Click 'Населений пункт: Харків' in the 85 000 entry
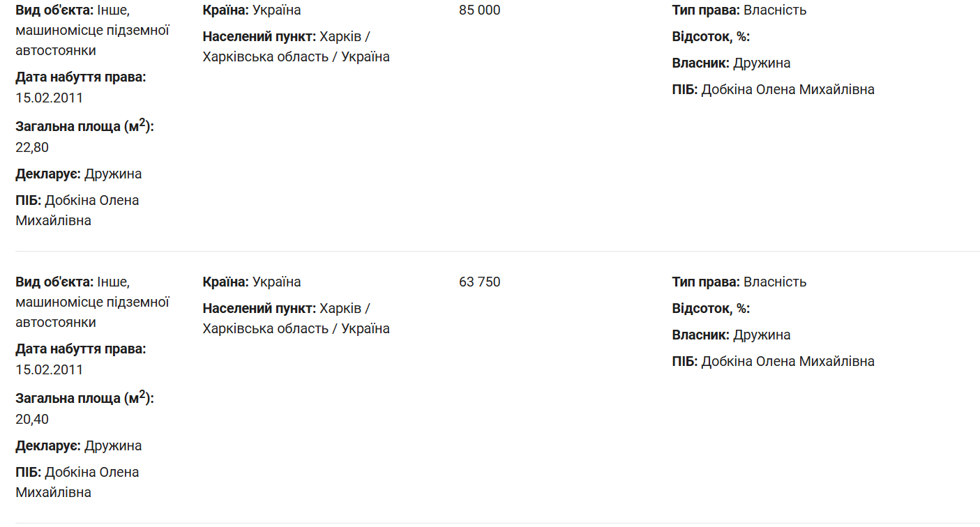 286,37
